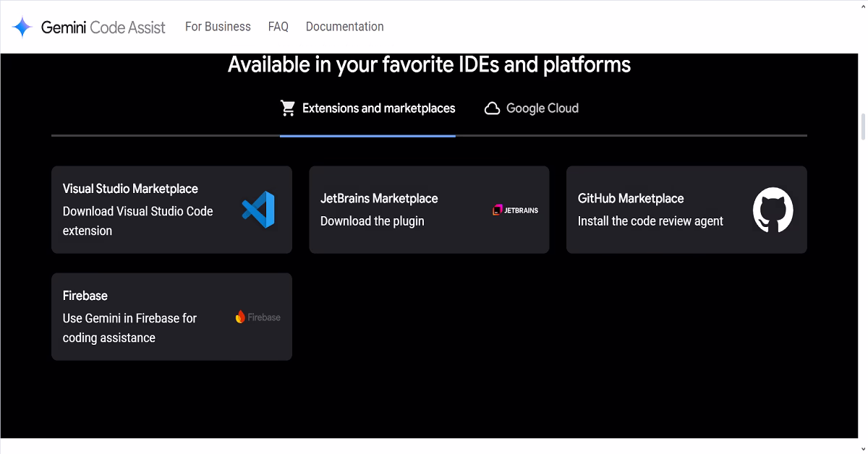Click 'Download the plugin' text

373,221
